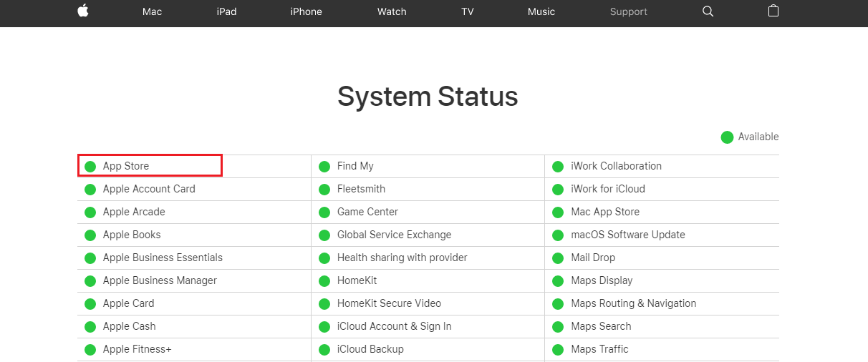Viewport: 868px width, 362px height.
Task: Select Support in the navigation bar
Action: pyautogui.click(x=628, y=11)
